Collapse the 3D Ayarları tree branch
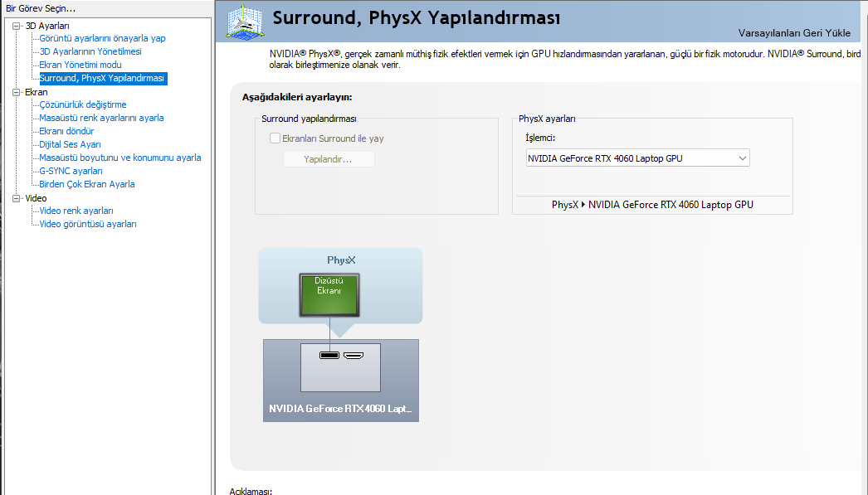The height and width of the screenshot is (495, 868). point(15,25)
